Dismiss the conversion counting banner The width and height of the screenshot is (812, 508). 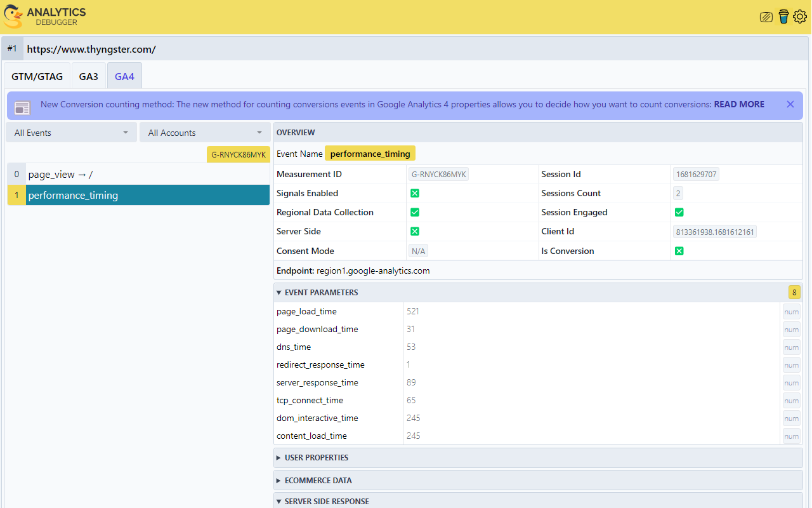point(790,104)
